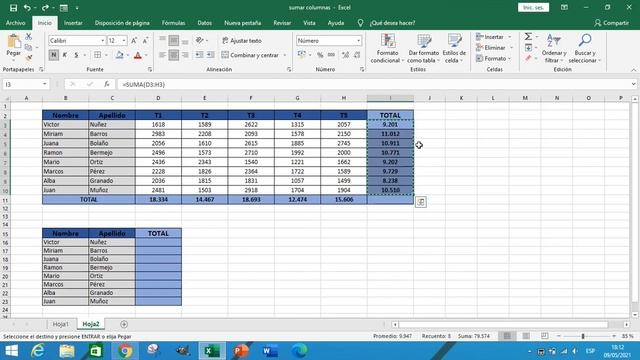Open the font size 12 dropdown
The height and width of the screenshot is (360, 640).
124,41
